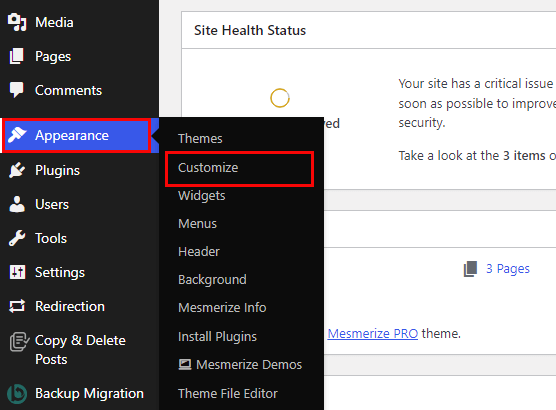Click the Comments speech bubble icon
Screen dimensions: 556x410
(x=17, y=90)
